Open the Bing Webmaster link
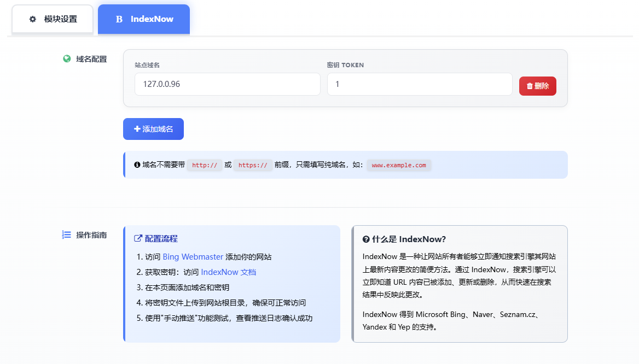 tap(193, 257)
